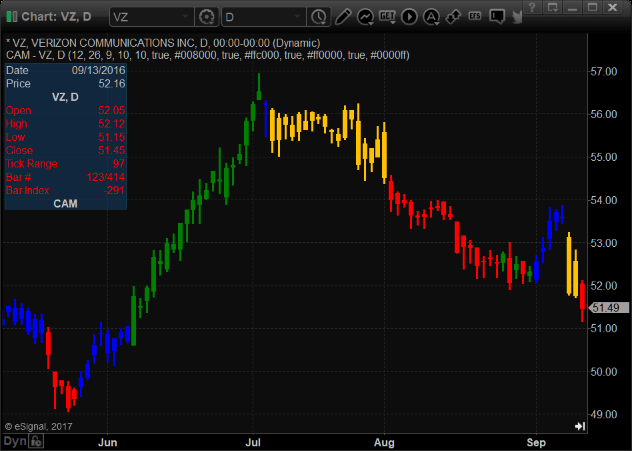This screenshot has width=632, height=451.
Task: Click the pop-out window icon in title bar
Action: (552, 7)
